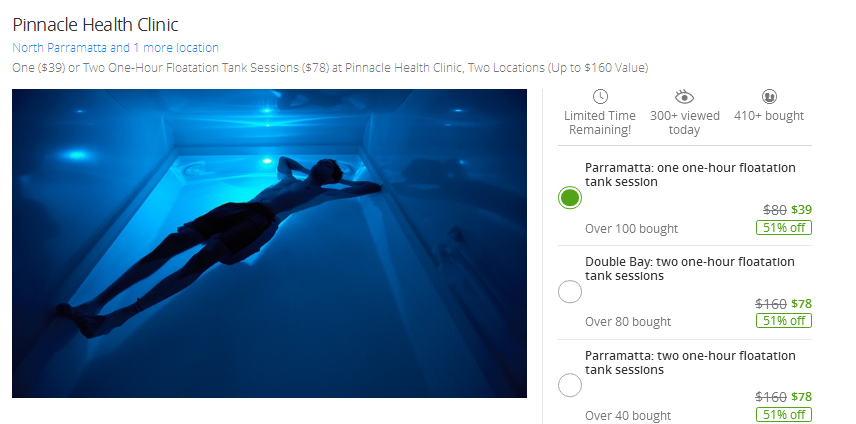
Task: Click the deal description subtitle text
Action: [x=330, y=68]
